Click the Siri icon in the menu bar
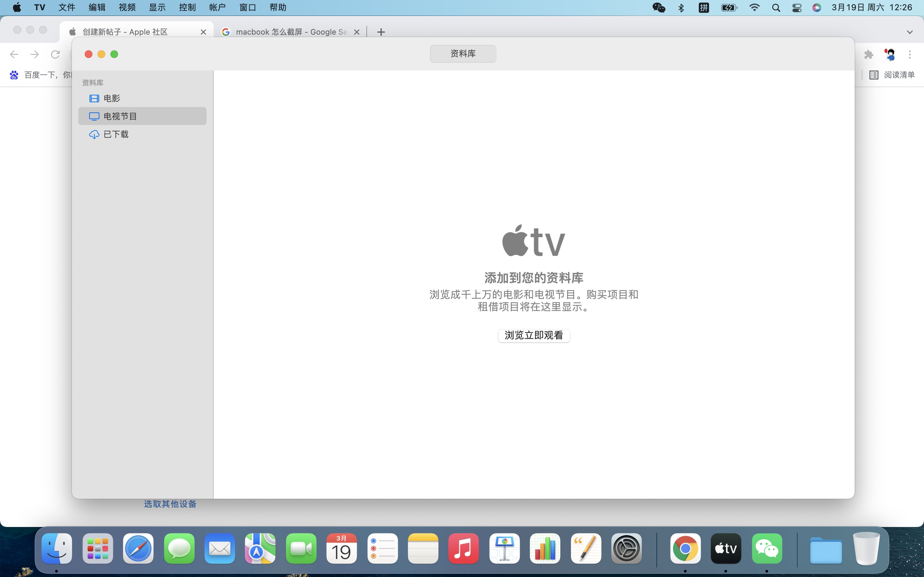 tap(816, 8)
